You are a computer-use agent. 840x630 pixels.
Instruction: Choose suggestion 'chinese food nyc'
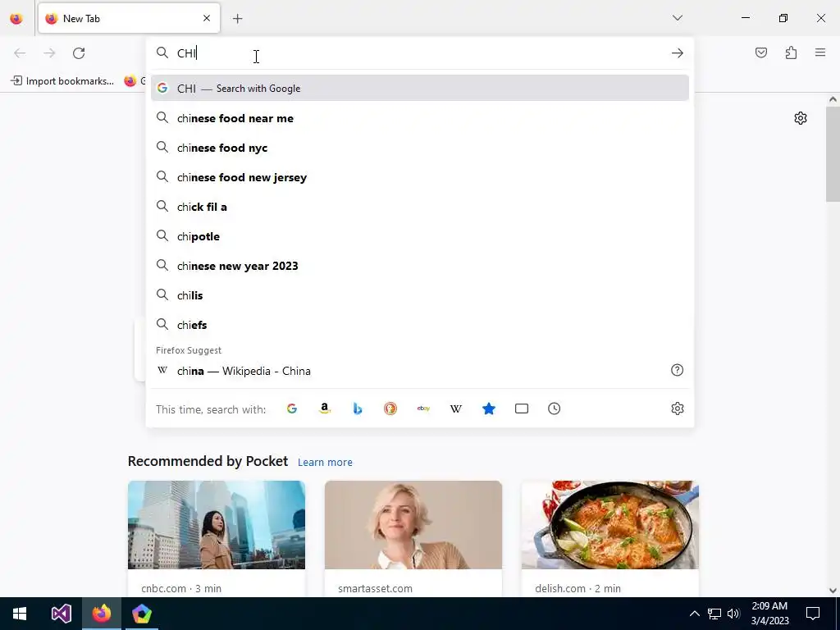pos(419,148)
